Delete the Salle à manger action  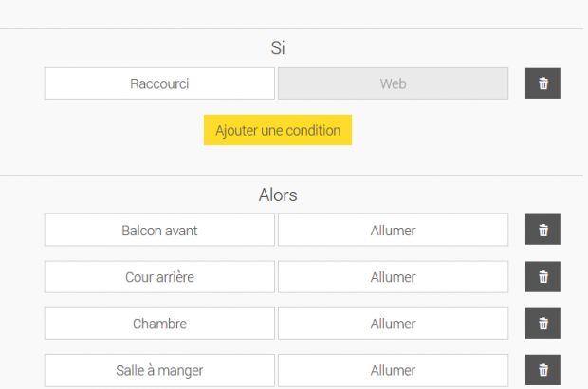543,370
